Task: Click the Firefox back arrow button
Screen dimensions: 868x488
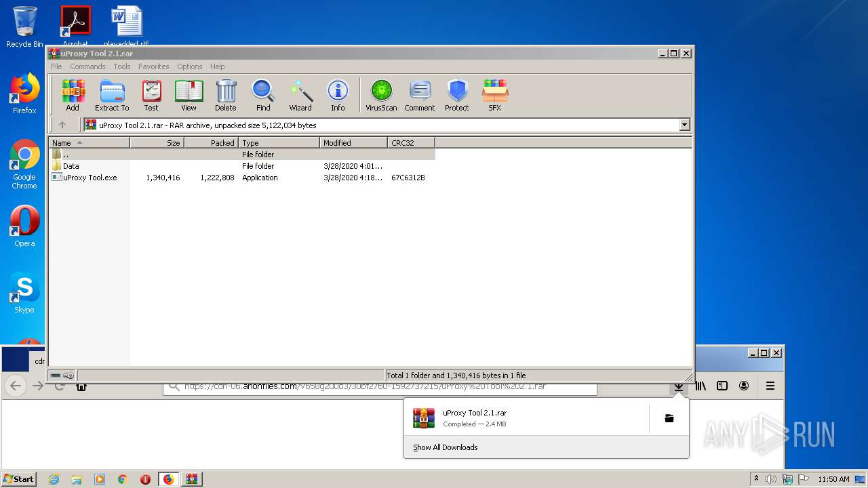Action: pos(16,386)
